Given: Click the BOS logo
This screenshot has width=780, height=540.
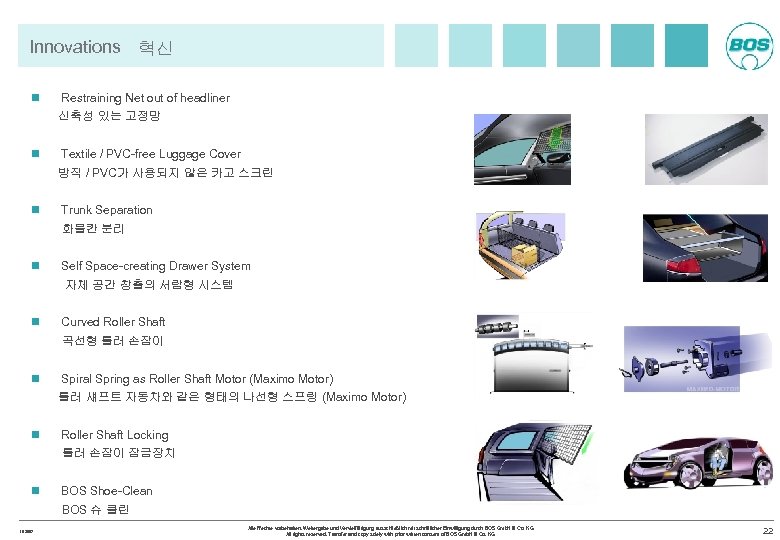Looking at the screenshot, I should 749,46.
